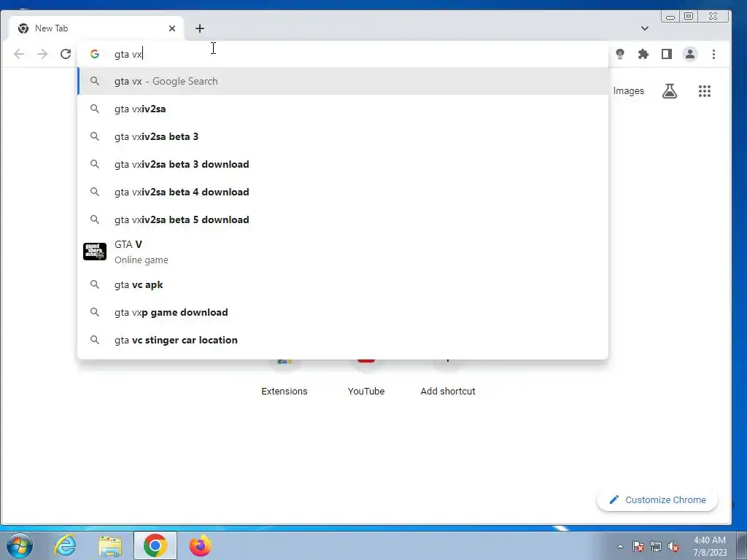This screenshot has height=560, width=747.
Task: Open the Windows Start button
Action: pos(20,545)
